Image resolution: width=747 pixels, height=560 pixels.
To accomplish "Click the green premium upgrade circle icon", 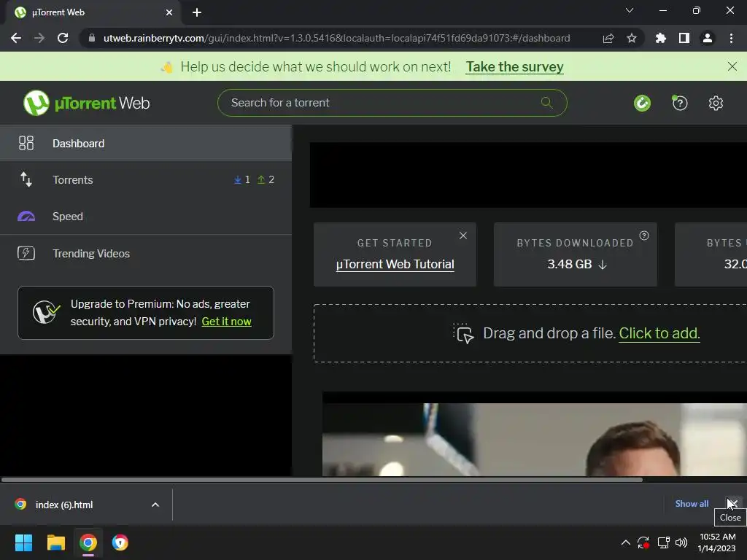I will 642,103.
